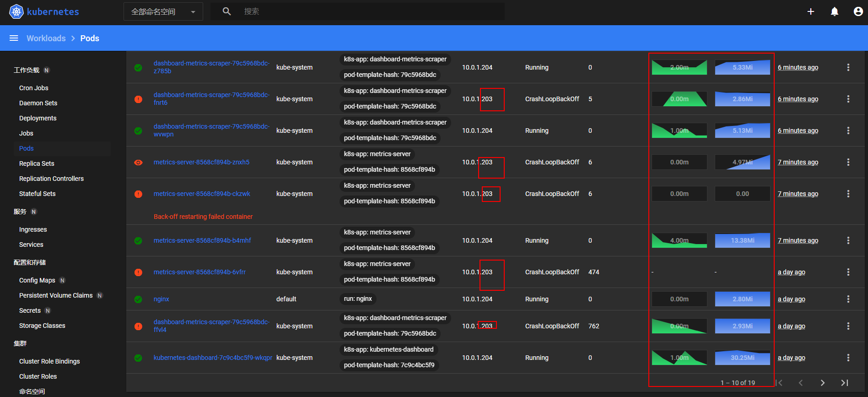Click restart count 474
Viewport: 868px width, 397px height.
click(593, 272)
